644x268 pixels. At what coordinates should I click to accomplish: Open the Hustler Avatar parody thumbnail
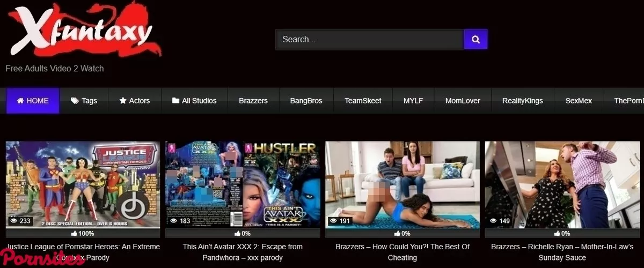click(x=243, y=185)
